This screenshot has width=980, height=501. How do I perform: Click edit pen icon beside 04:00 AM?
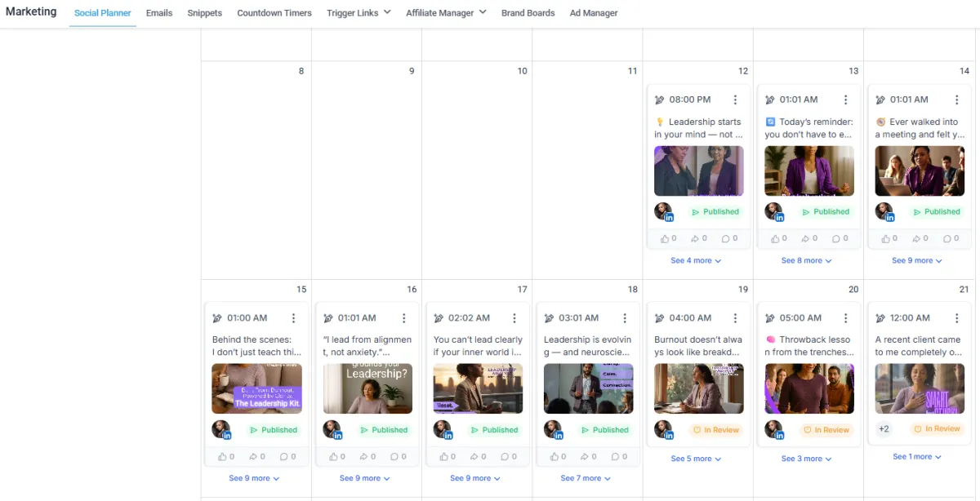[660, 318]
